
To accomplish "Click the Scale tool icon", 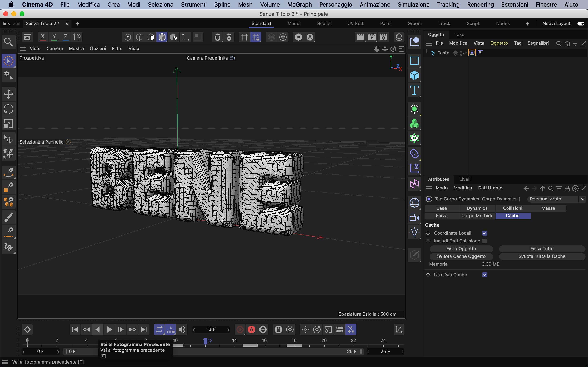I will 9,124.
